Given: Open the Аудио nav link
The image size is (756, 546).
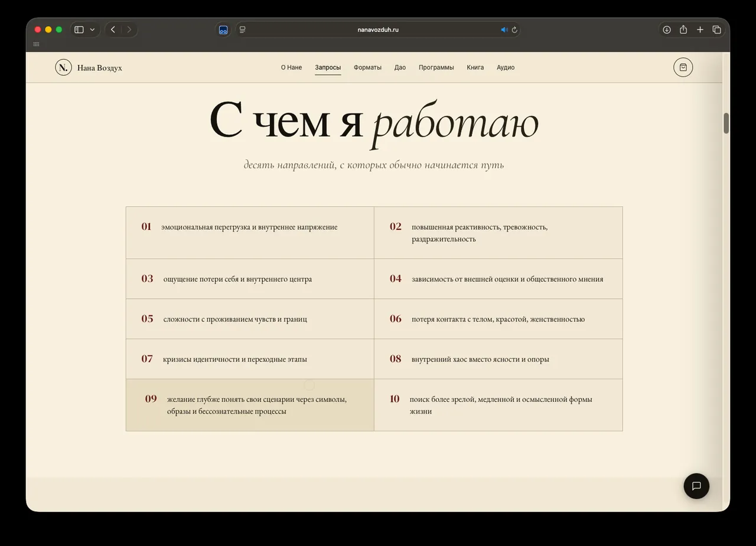Looking at the screenshot, I should pos(506,67).
